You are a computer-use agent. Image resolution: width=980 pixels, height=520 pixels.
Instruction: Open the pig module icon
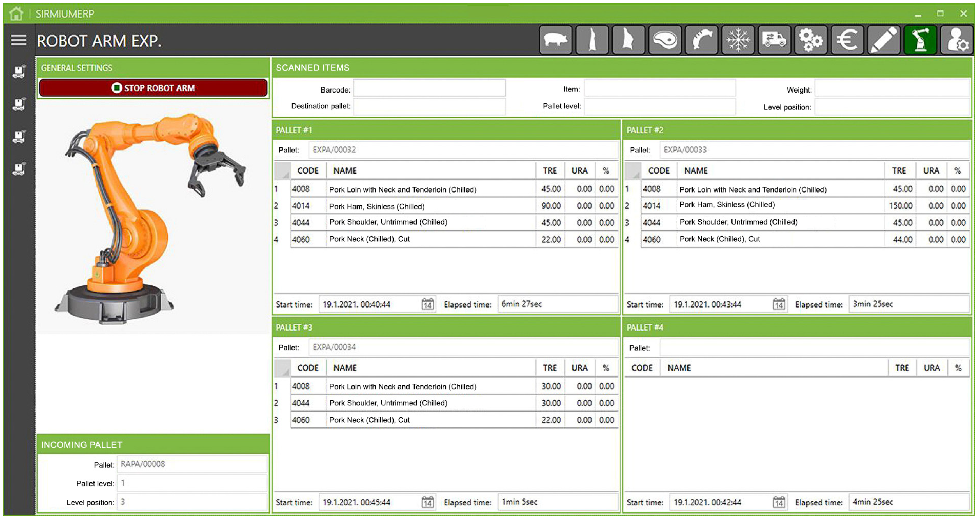(x=555, y=40)
